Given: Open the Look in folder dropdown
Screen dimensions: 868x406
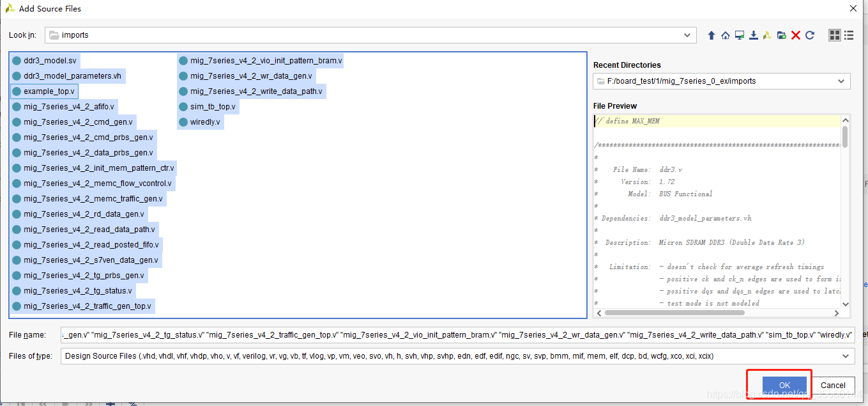Looking at the screenshot, I should (x=687, y=35).
